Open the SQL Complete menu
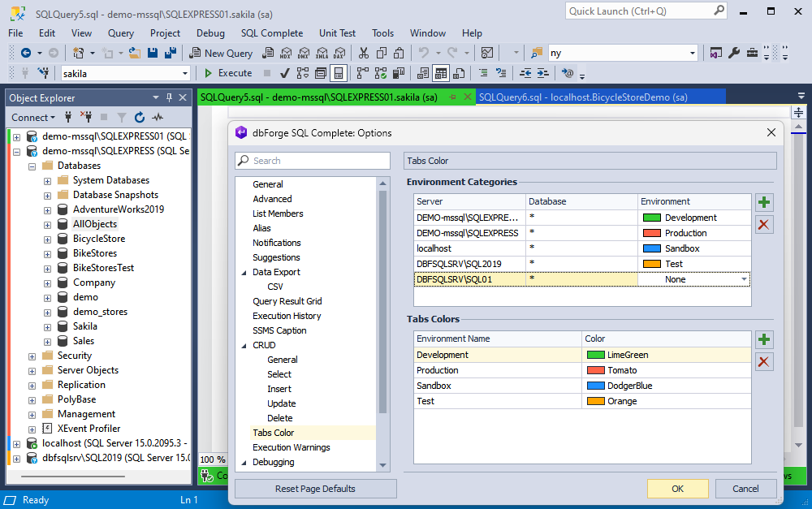812x509 pixels. point(272,33)
